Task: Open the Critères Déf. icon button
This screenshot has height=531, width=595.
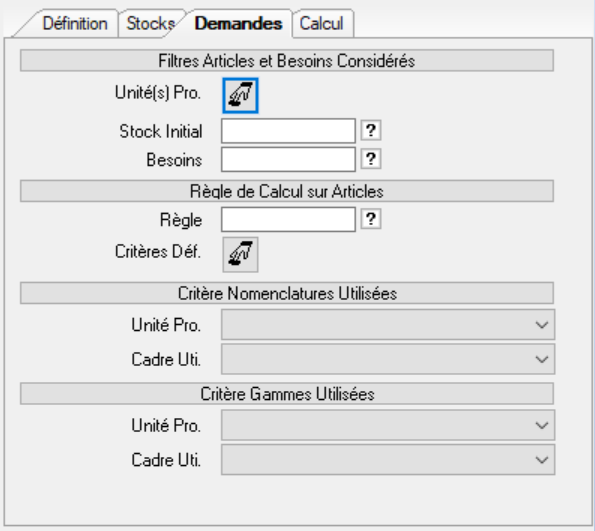Action: 240,255
